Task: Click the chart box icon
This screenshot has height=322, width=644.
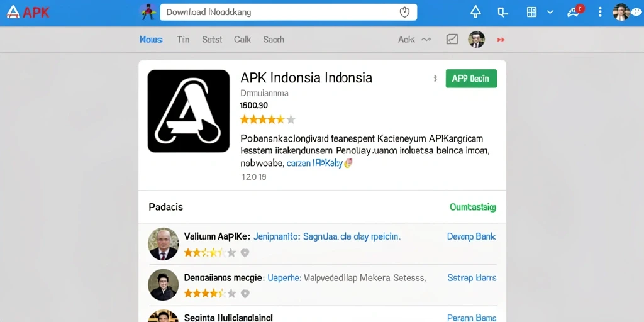Action: [x=452, y=40]
